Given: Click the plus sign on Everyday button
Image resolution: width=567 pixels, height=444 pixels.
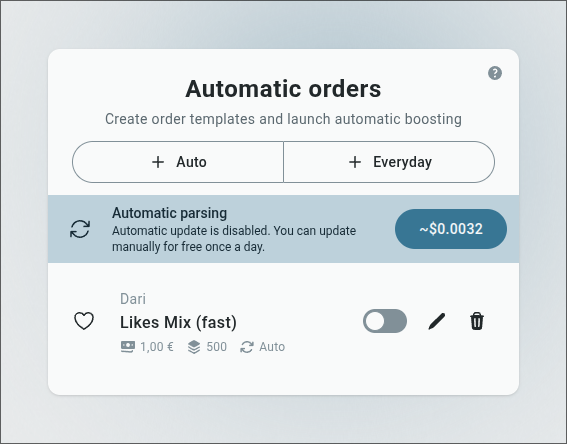Looking at the screenshot, I should tap(355, 162).
